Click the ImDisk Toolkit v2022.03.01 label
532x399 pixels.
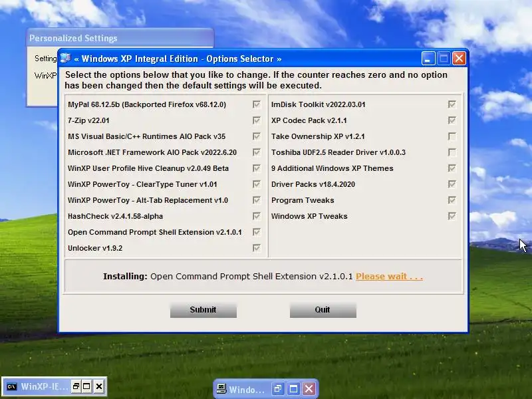point(319,104)
